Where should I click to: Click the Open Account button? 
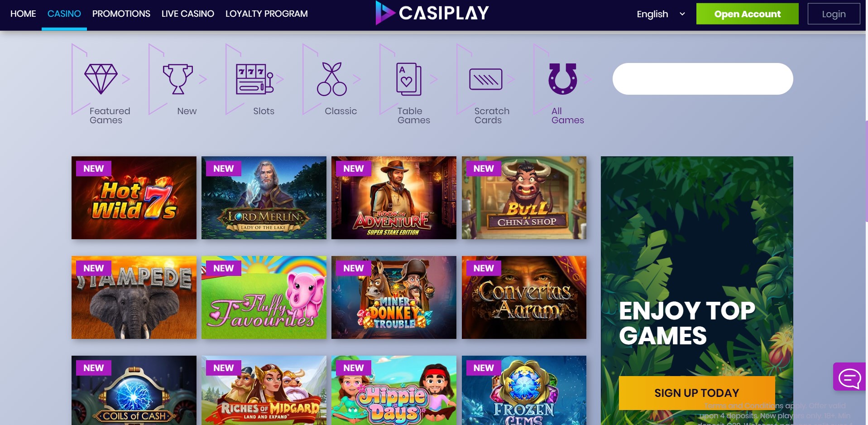click(x=748, y=14)
